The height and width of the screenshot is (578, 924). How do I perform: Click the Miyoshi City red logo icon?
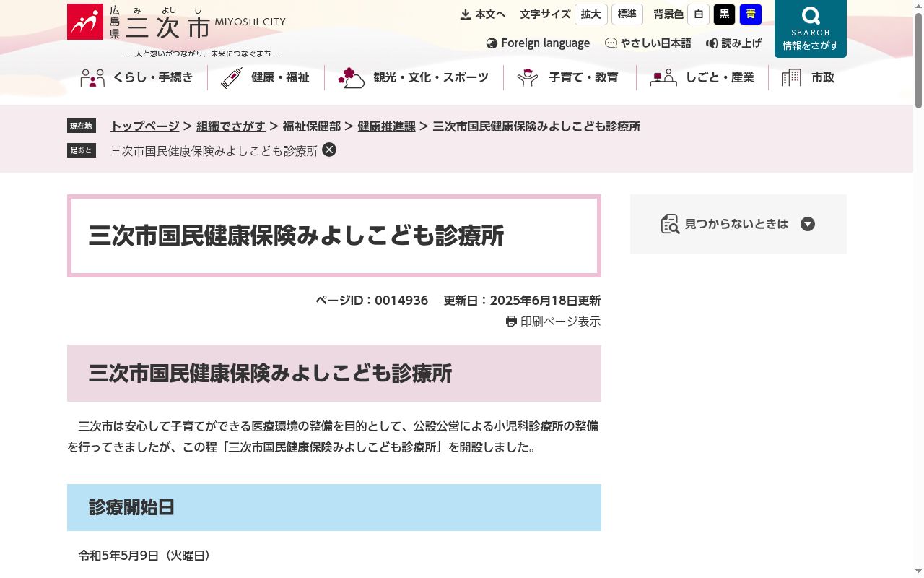click(85, 22)
